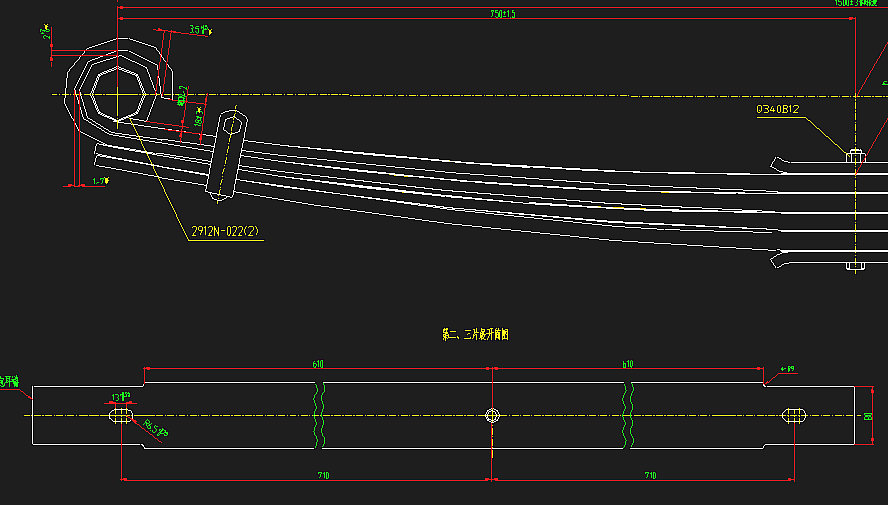
Task: Click the right green break line
Action: (x=628, y=413)
